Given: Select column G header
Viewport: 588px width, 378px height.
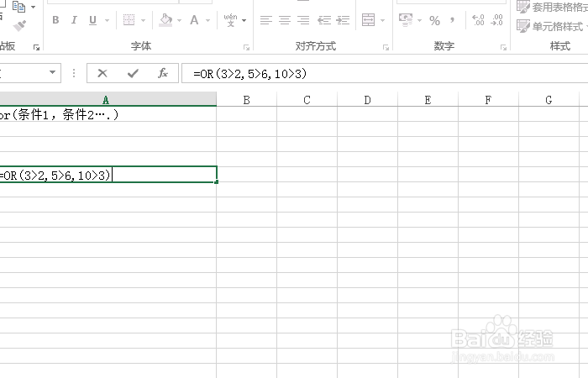Looking at the screenshot, I should click(549, 100).
